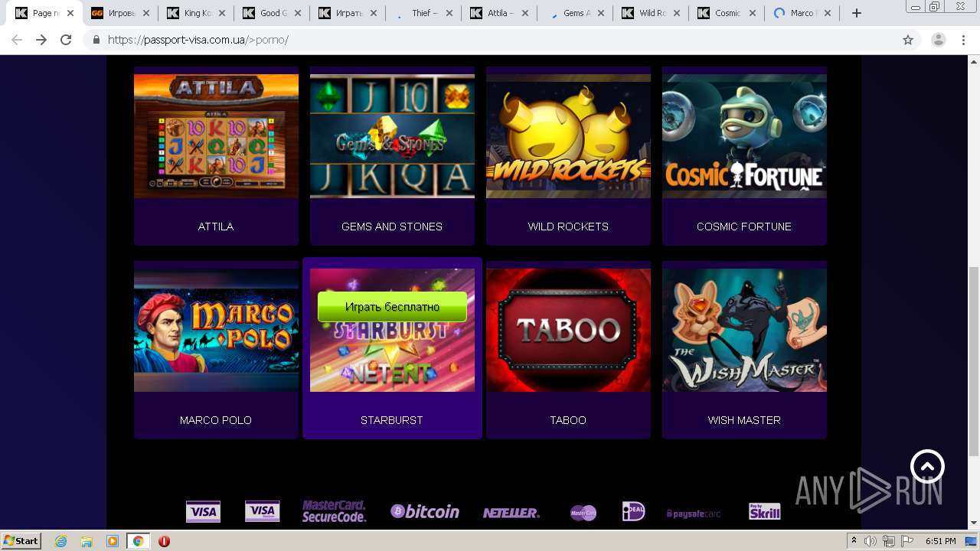Open the Chrome three-dot menu

click(964, 40)
